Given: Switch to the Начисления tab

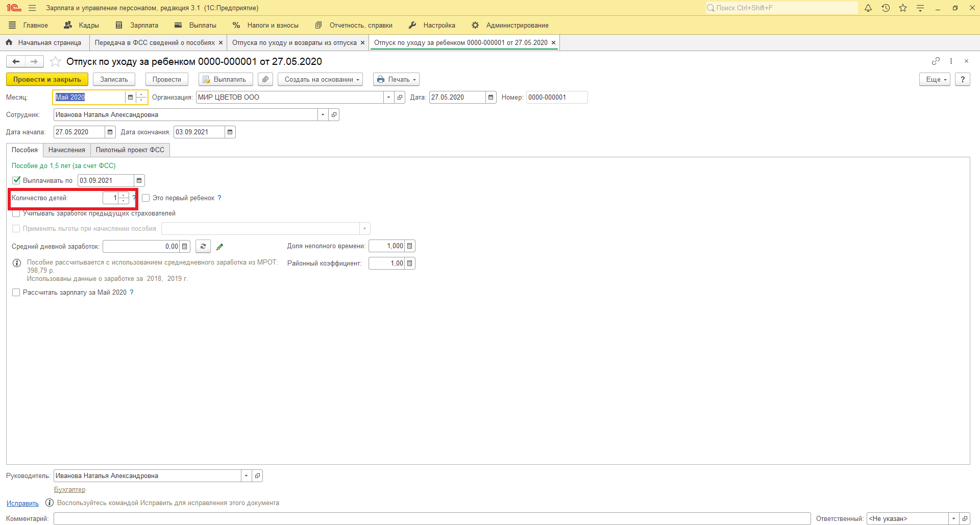Looking at the screenshot, I should pos(66,150).
